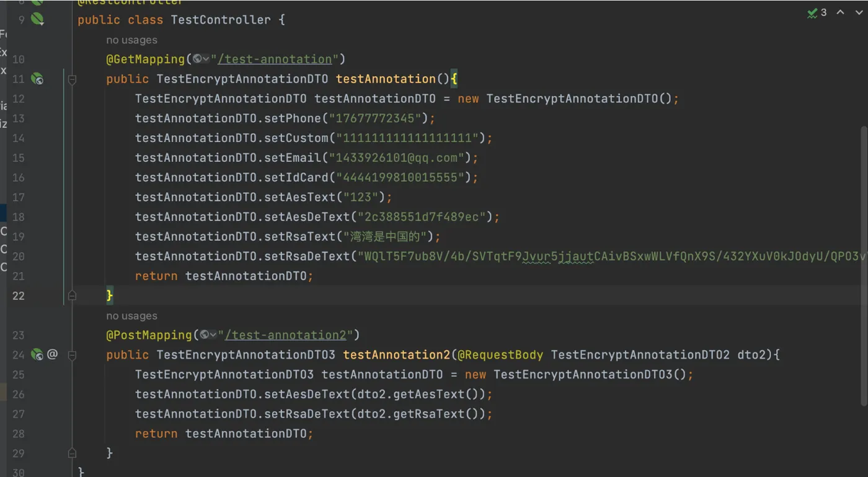
Task: Open the globe URL actions in @GetMapping
Action: (201, 59)
